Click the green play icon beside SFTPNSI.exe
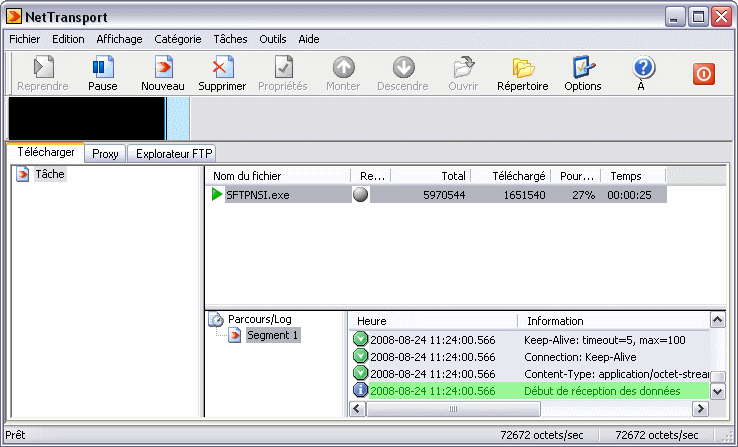Viewport: 738px width, 447px height. click(x=217, y=194)
